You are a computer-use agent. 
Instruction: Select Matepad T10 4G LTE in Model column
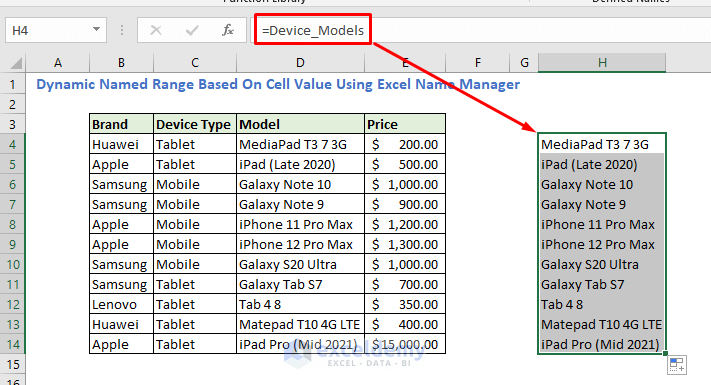[x=300, y=324]
